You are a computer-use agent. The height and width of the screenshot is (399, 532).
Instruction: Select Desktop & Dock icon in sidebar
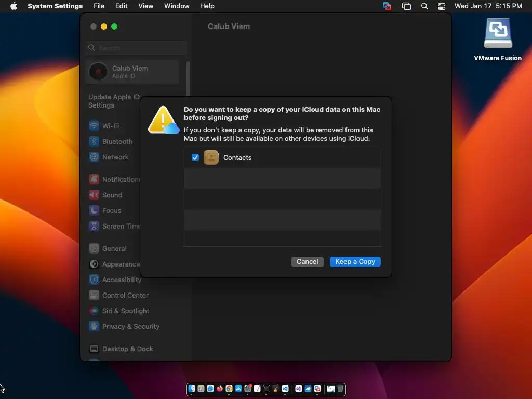[x=94, y=349]
